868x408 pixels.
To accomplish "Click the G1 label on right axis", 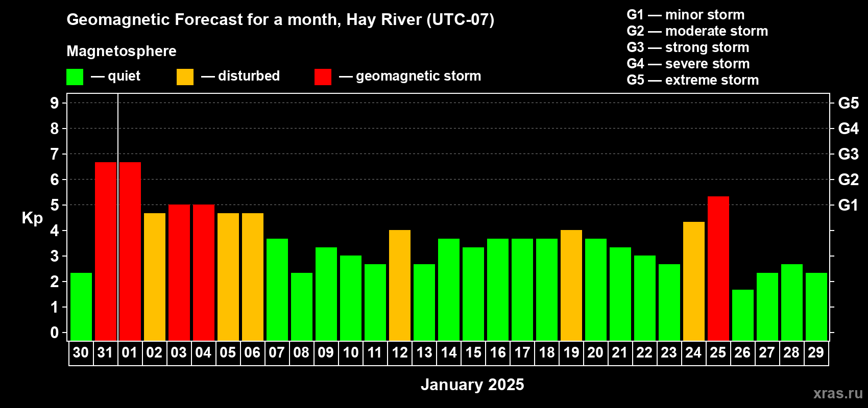I will [x=849, y=205].
